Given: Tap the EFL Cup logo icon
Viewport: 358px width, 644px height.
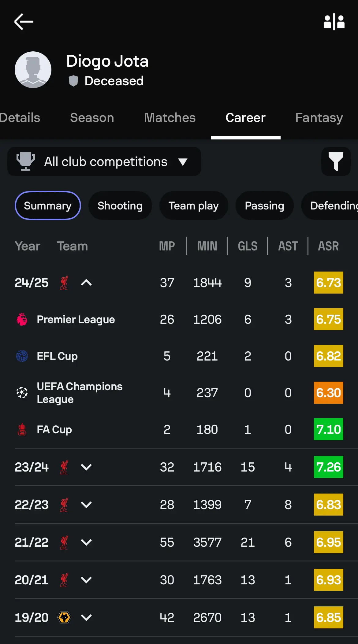Looking at the screenshot, I should tap(22, 356).
